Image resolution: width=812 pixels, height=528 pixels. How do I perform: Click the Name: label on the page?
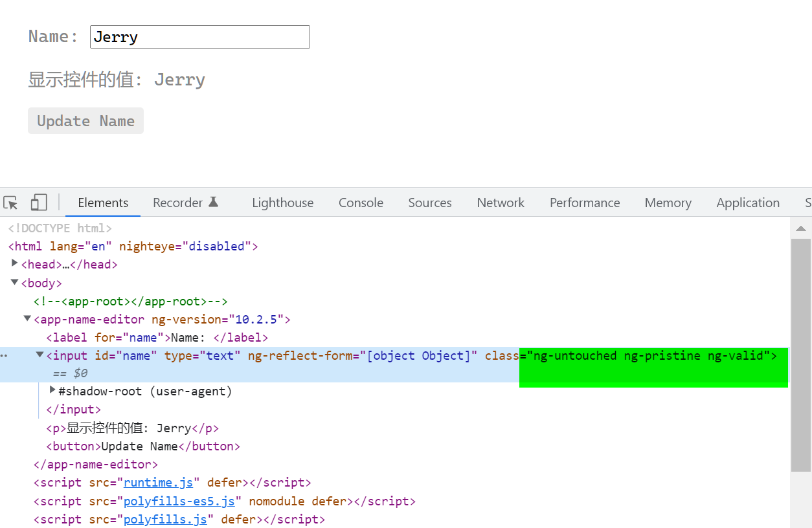coord(53,36)
